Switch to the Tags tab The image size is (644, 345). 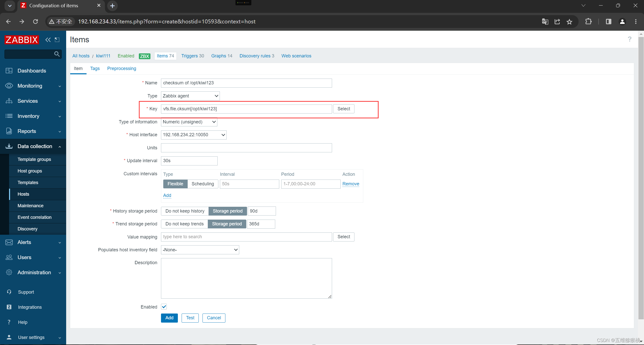click(x=95, y=68)
